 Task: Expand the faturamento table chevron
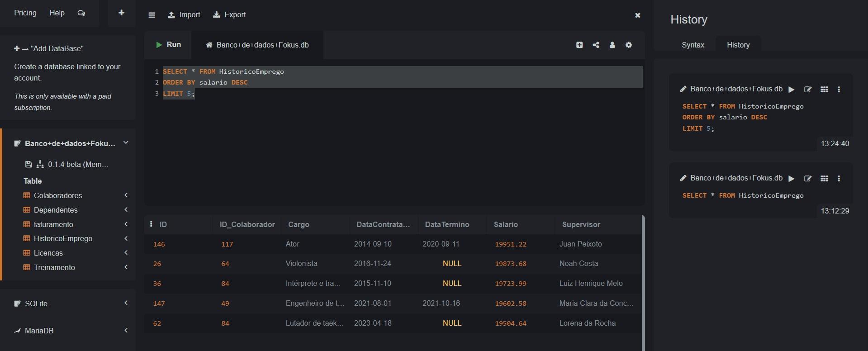(x=126, y=224)
